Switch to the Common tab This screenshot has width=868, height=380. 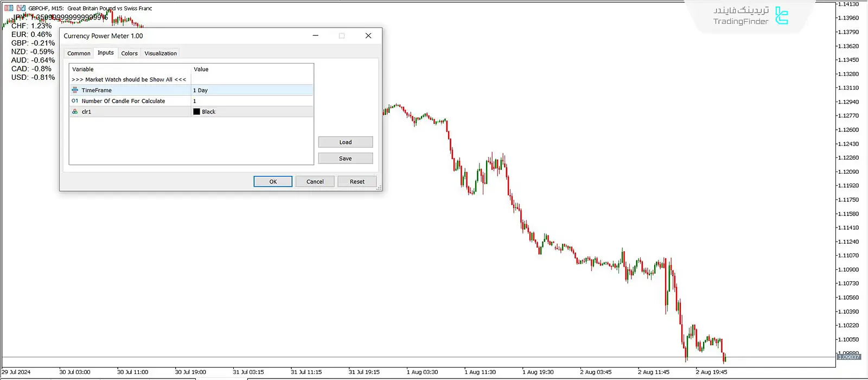(x=79, y=53)
